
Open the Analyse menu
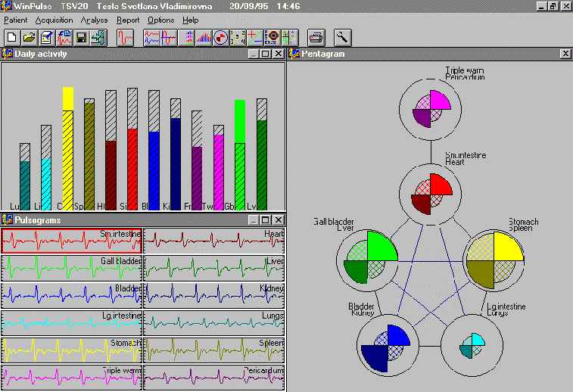(95, 20)
